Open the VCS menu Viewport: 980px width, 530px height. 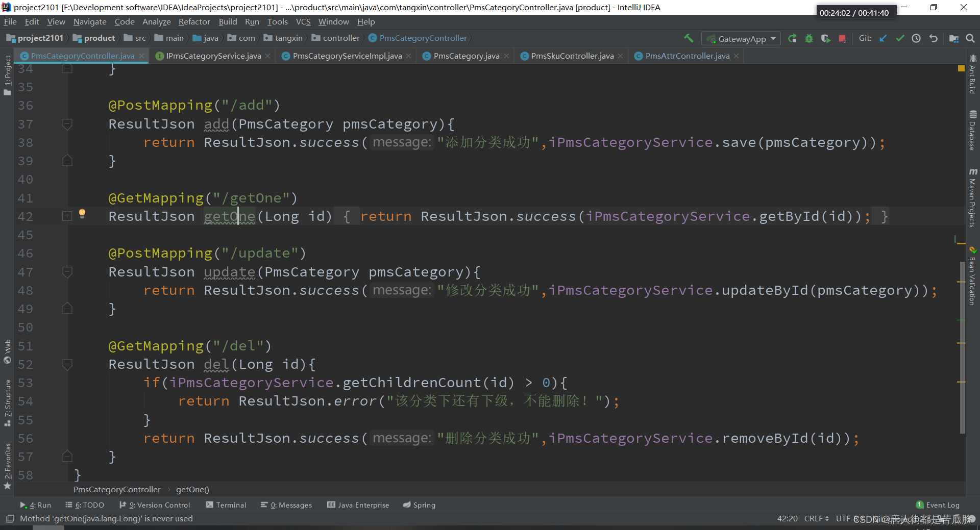click(x=303, y=21)
